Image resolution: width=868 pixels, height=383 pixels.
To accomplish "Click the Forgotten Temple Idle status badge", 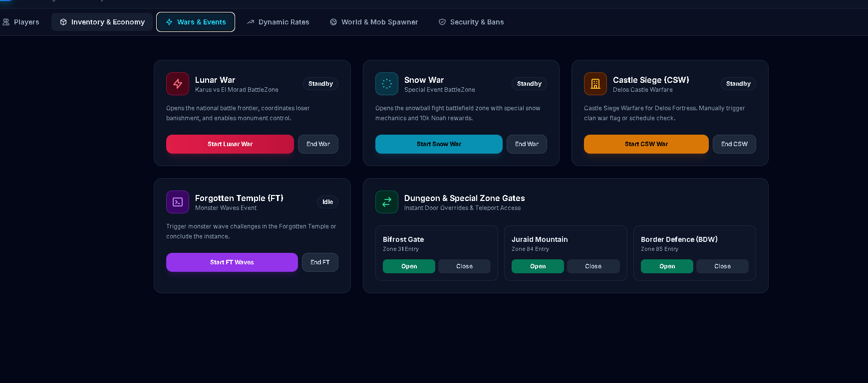I will [x=327, y=202].
